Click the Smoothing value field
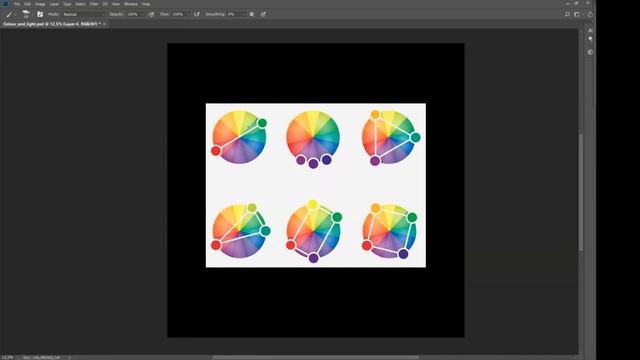 point(233,14)
